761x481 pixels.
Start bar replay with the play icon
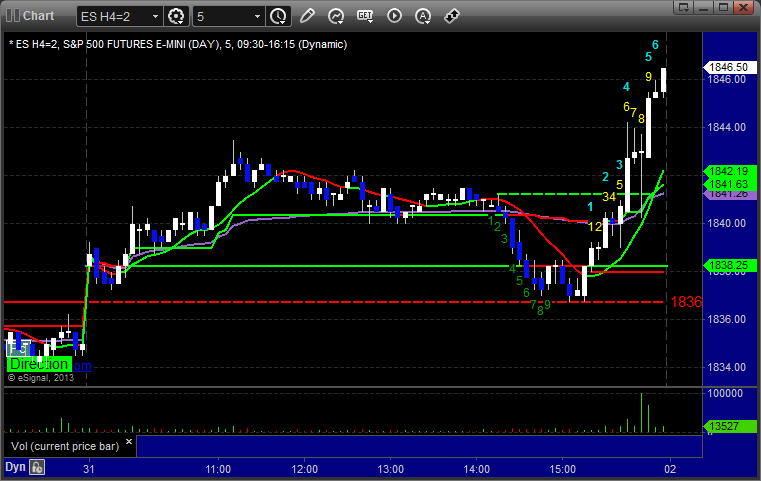click(x=394, y=16)
